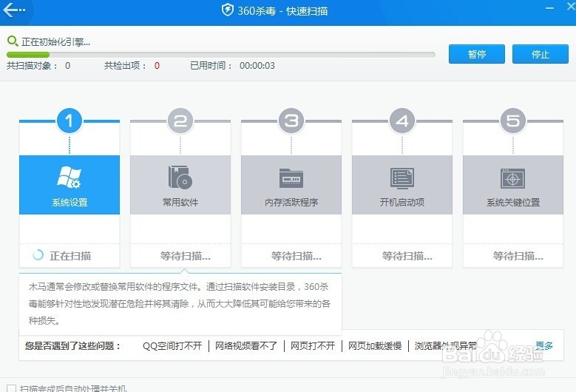Select step number 4 circle
The height and width of the screenshot is (392, 576).
point(402,121)
